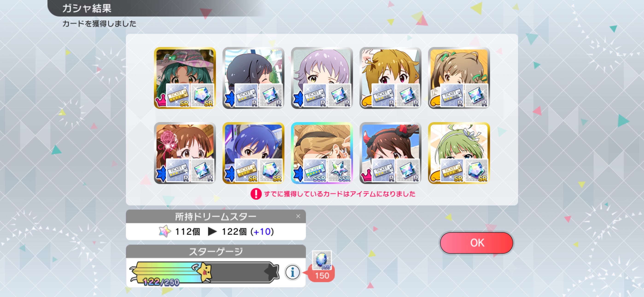The width and height of the screenshot is (644, 297).
Task: Select the blue-haired SR card
Action: coord(253,153)
